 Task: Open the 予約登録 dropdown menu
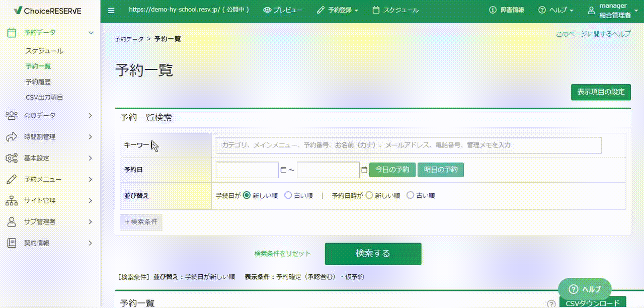click(338, 10)
